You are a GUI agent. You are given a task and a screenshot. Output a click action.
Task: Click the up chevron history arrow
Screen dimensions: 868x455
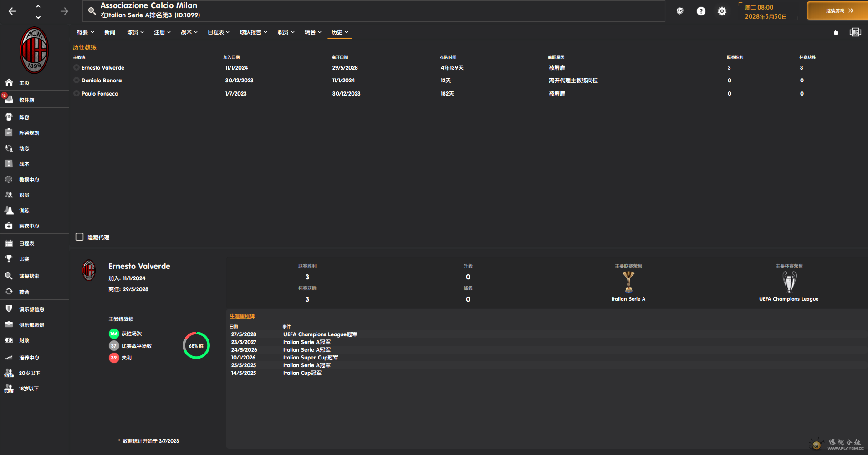click(x=38, y=6)
